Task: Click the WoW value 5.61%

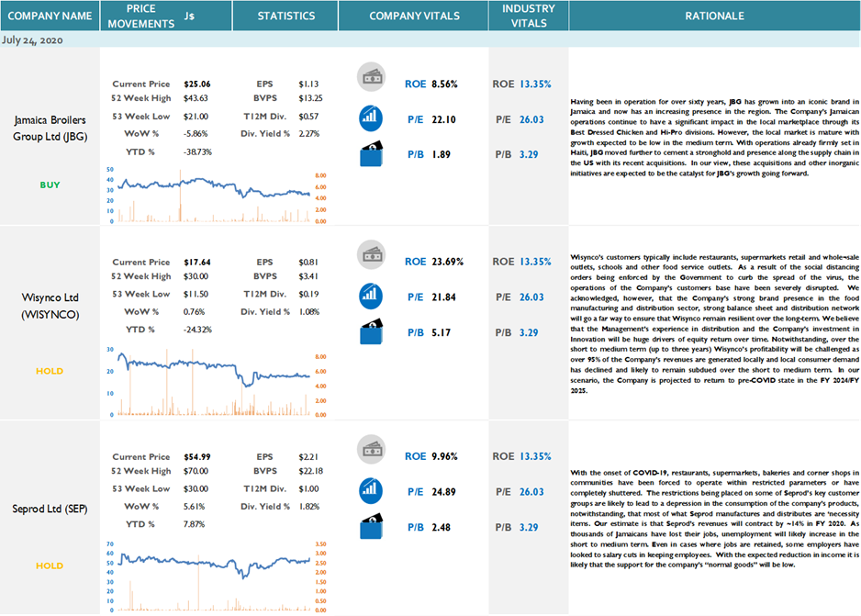Action: pos(195,507)
